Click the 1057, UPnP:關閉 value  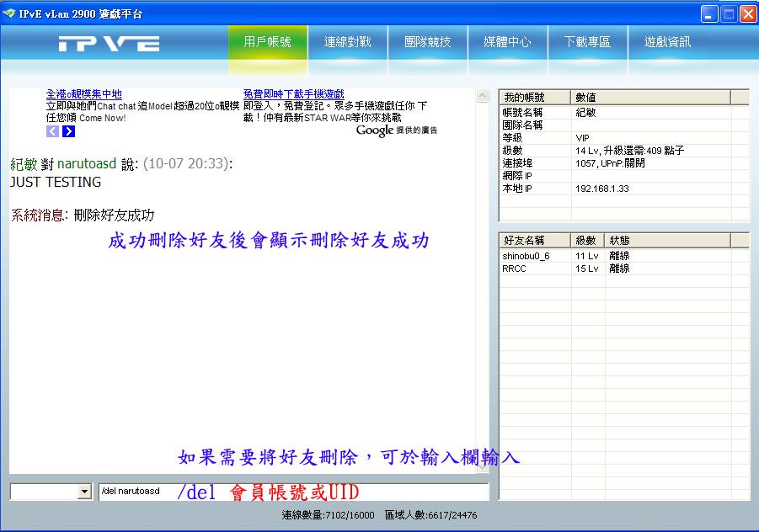610,163
